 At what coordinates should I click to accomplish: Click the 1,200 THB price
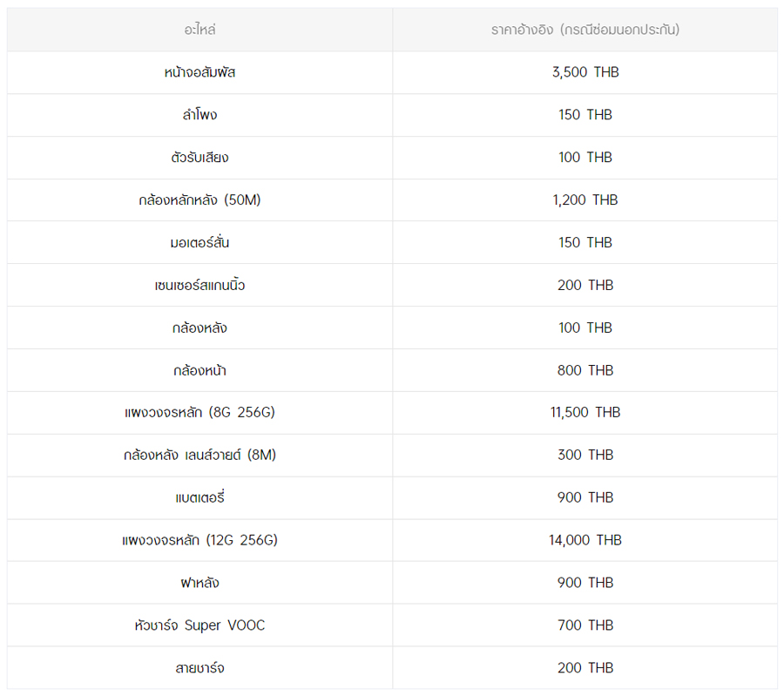click(585, 200)
